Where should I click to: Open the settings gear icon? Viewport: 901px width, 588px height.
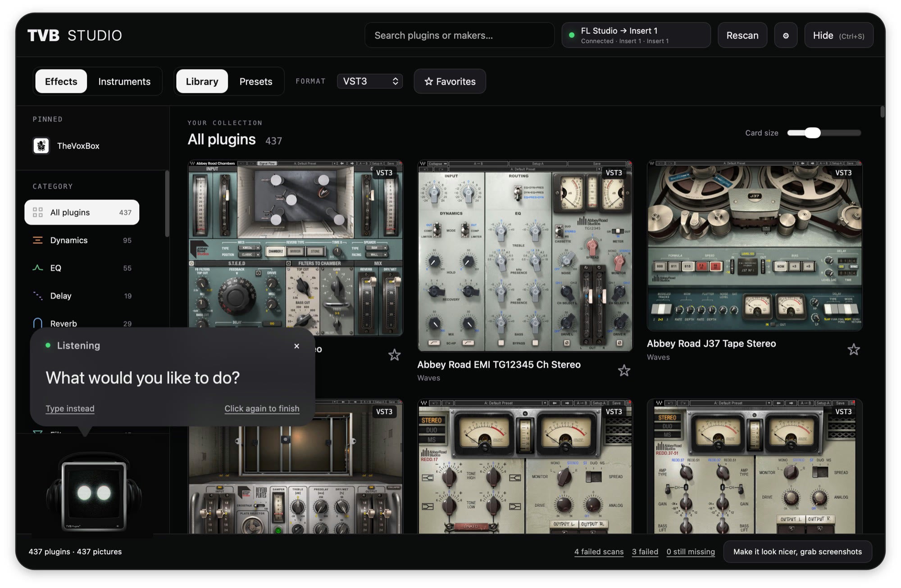pos(786,36)
